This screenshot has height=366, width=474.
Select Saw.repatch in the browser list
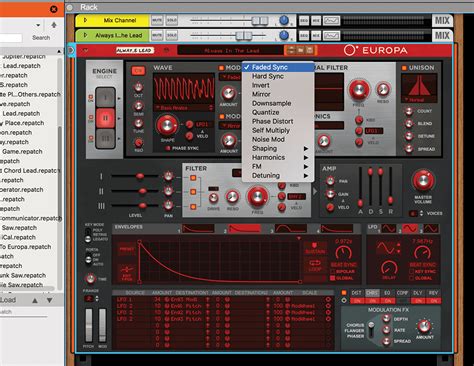(x=19, y=228)
